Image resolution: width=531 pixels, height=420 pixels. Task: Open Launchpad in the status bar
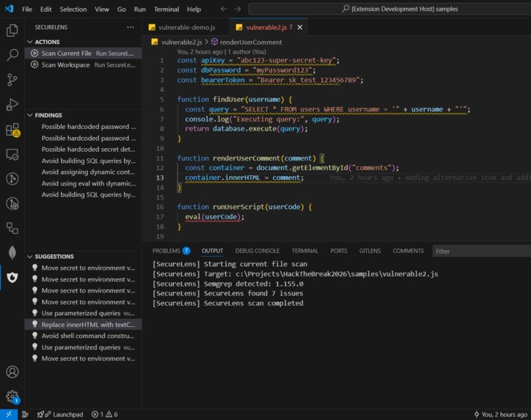pyautogui.click(x=60, y=414)
